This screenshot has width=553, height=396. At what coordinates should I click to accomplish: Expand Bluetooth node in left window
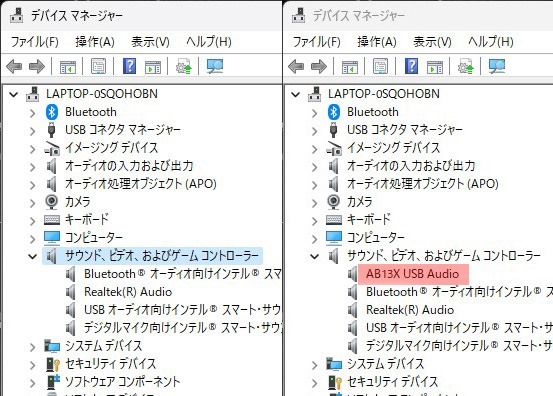tap(32, 113)
